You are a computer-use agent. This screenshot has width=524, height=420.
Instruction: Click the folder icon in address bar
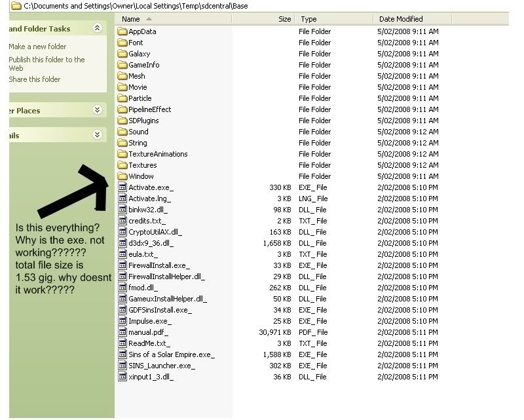(x=16, y=6)
